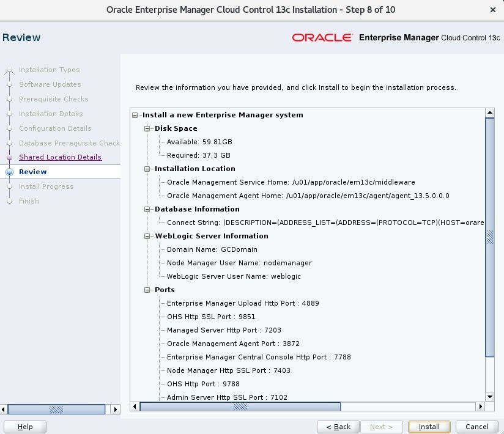504x434 pixels.
Task: Select Installation Types step in sidebar
Action: click(49, 70)
